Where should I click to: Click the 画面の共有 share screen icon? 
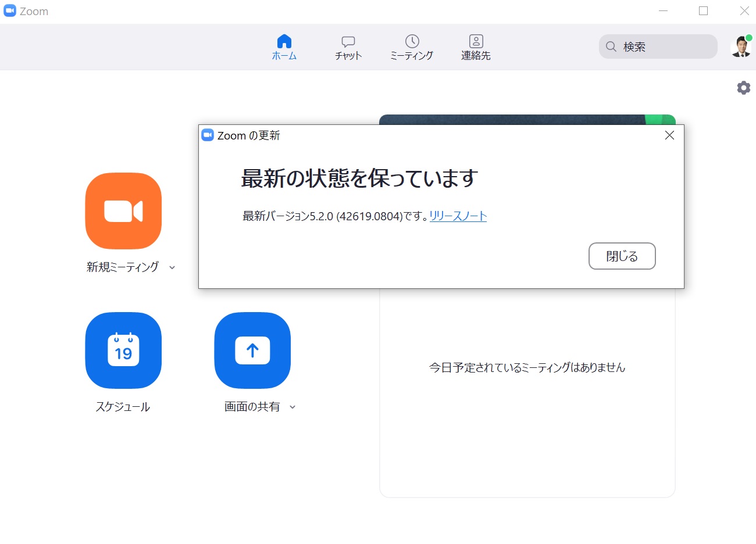252,350
